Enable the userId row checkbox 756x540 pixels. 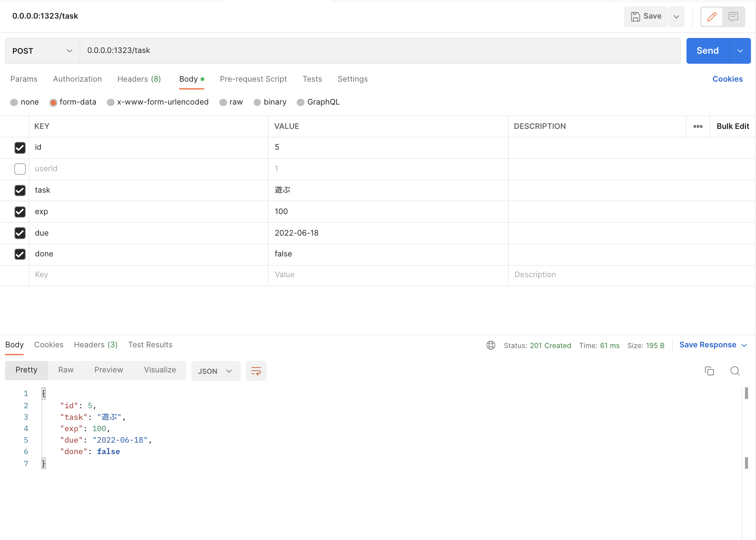tap(20, 169)
